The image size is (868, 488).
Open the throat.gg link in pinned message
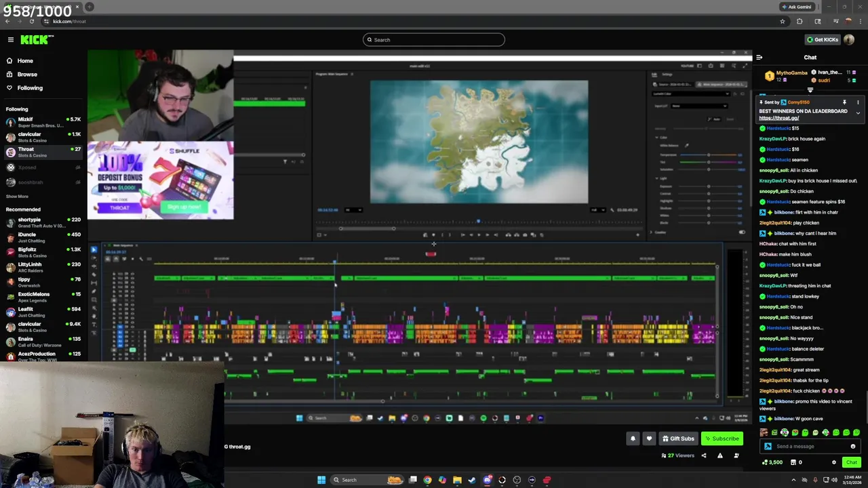(x=778, y=118)
